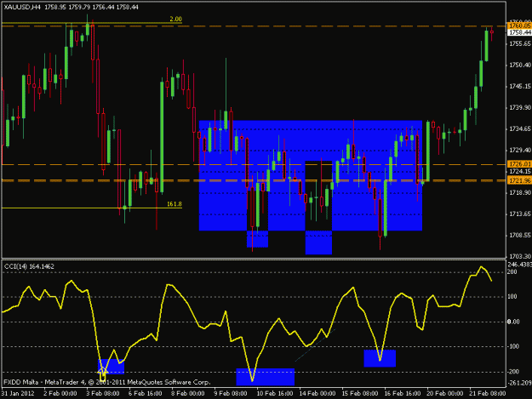The height and width of the screenshot is (399, 532).
Task: Click the CCI 0.00 level scale label
Action: click(513, 322)
